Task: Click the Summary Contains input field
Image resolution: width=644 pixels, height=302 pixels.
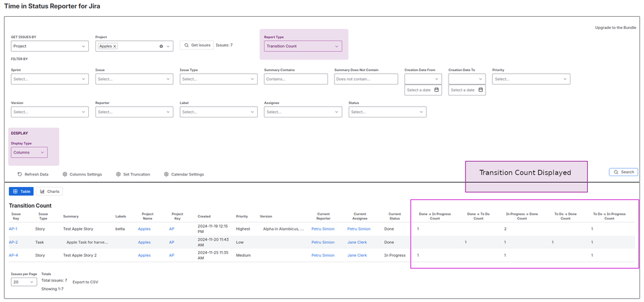Action: 296,79
